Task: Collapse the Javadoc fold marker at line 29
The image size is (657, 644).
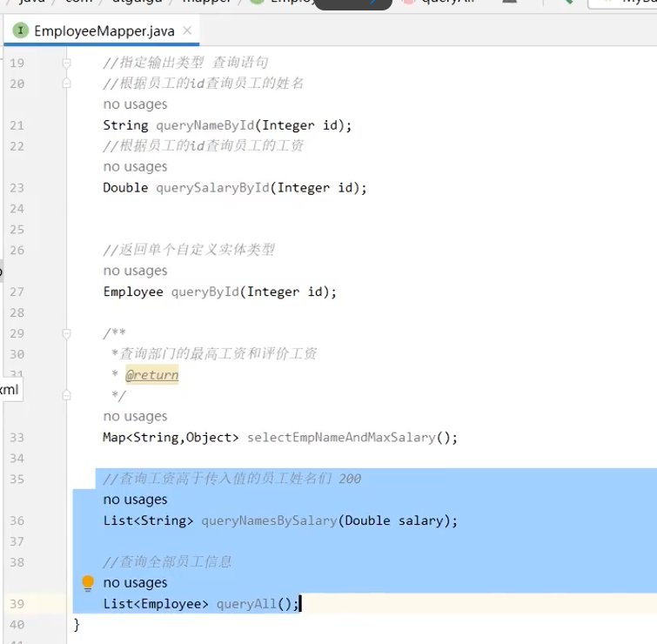Action: coord(66,333)
